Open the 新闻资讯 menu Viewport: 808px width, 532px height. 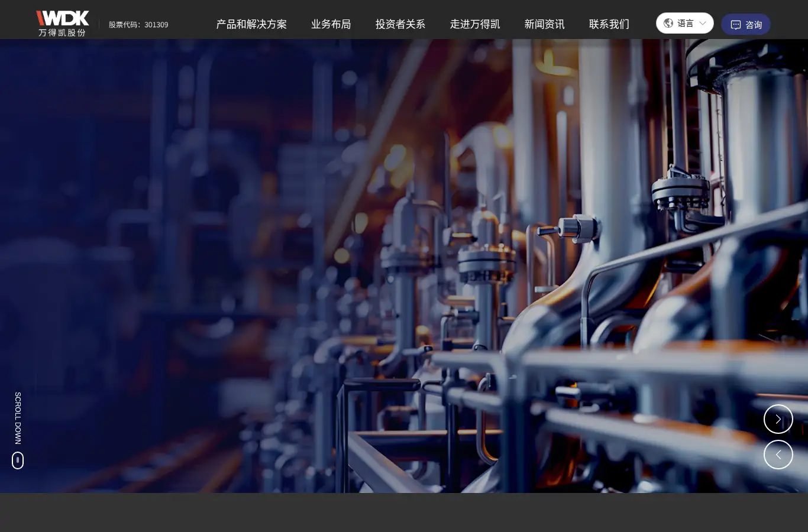(545, 24)
